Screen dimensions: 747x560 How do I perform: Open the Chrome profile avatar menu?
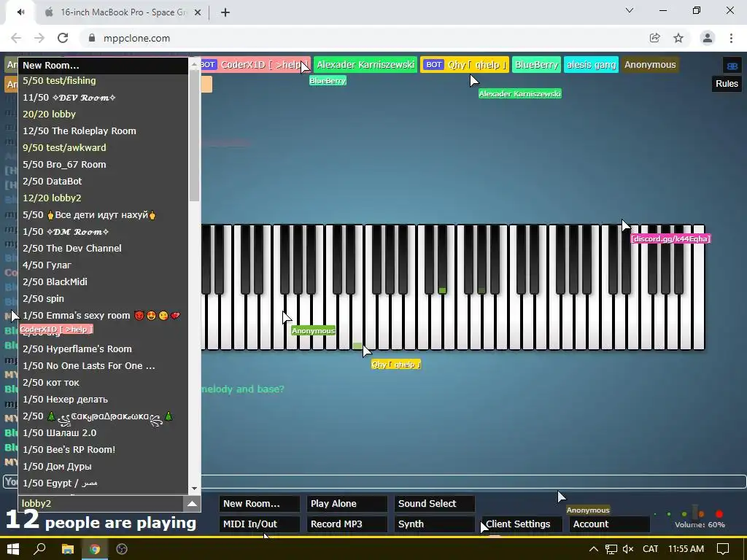point(708,38)
